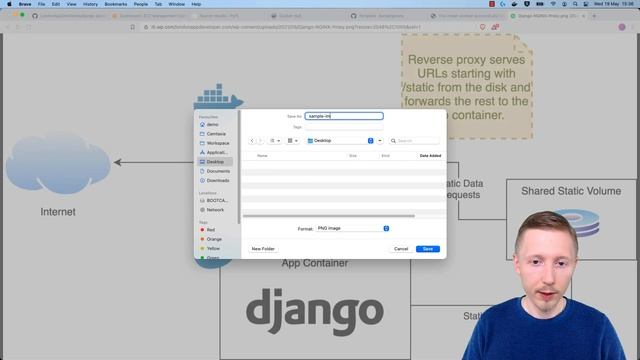The height and width of the screenshot is (360, 640).
Task: Click the bookmark icon in address bar
Action: tap(132, 27)
